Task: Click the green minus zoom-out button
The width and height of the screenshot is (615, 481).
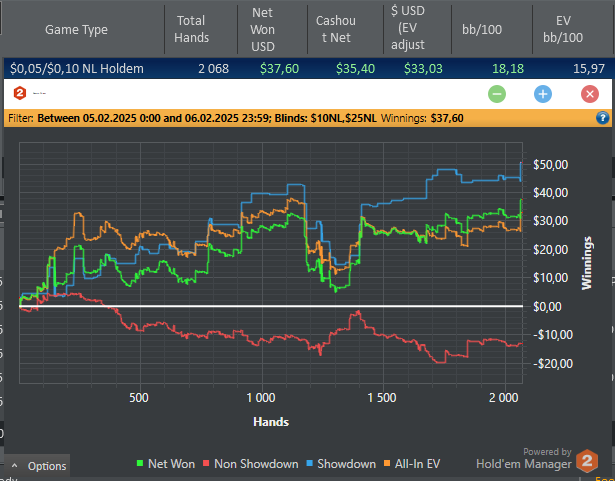Action: pyautogui.click(x=497, y=94)
